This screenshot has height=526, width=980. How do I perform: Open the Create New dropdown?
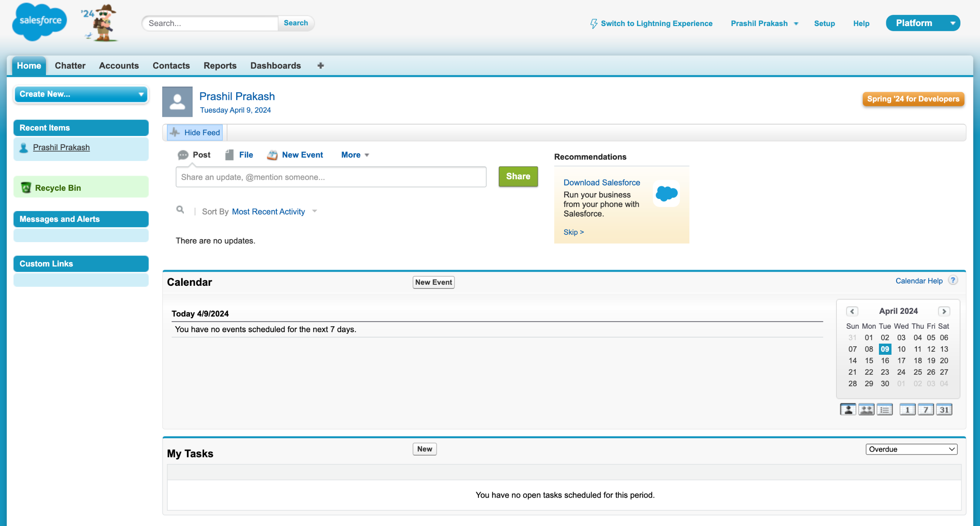coord(81,94)
